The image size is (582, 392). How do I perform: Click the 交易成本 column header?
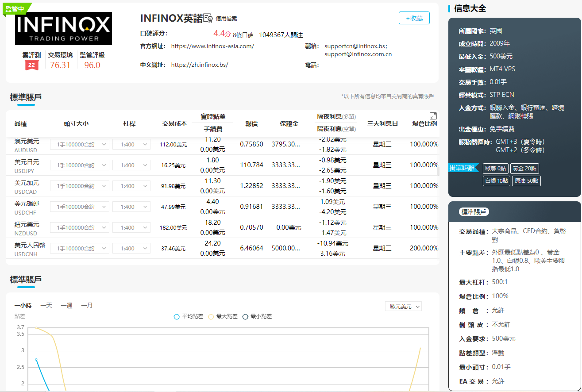[174, 124]
